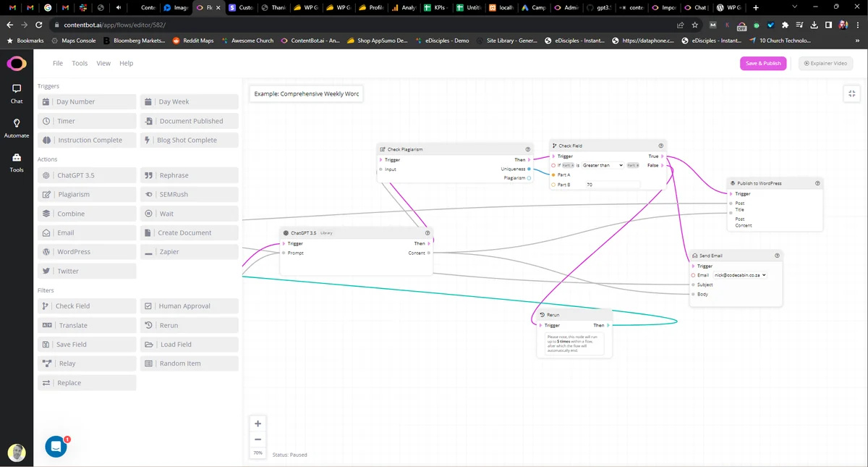Open the Tools menu
868x467 pixels.
80,64
